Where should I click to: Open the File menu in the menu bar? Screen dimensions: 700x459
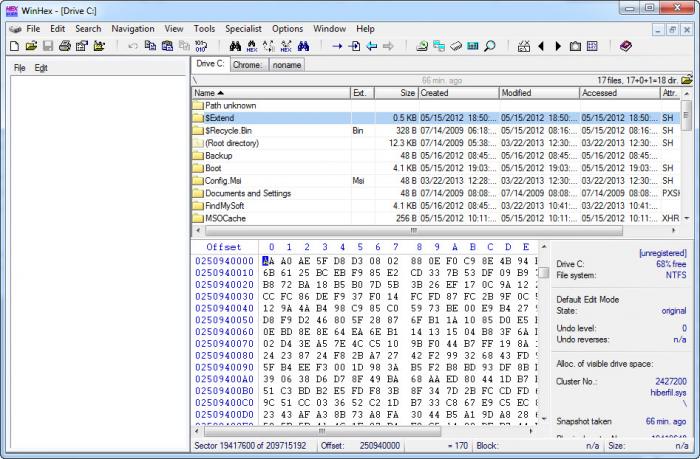(33, 29)
